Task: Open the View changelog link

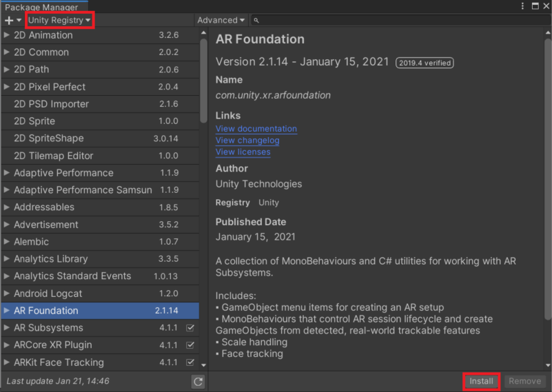Action: pos(247,141)
